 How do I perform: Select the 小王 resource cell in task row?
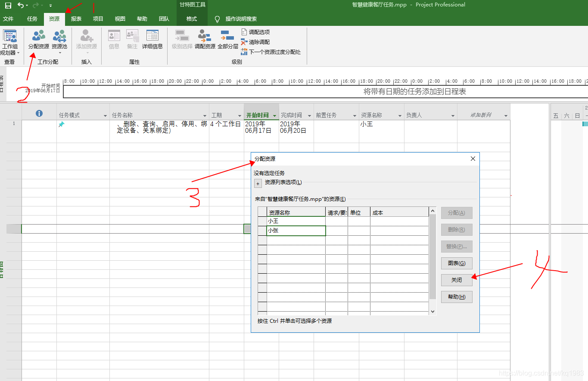click(382, 131)
